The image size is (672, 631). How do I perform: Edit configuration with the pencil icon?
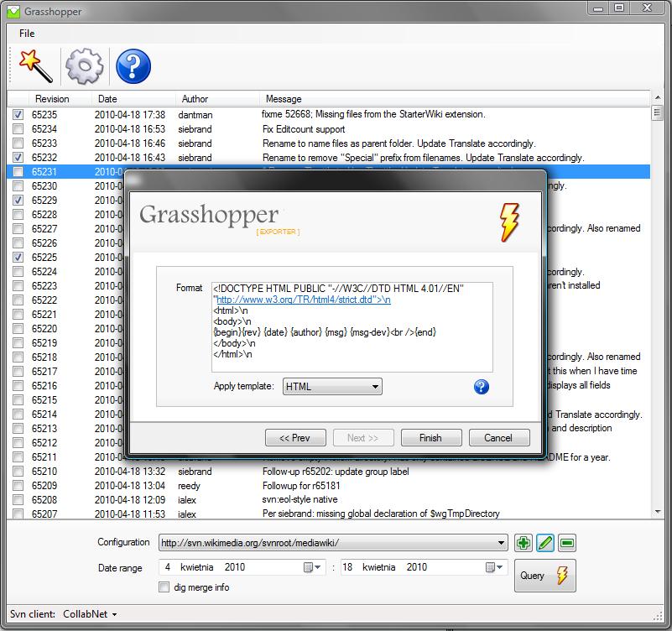point(545,543)
